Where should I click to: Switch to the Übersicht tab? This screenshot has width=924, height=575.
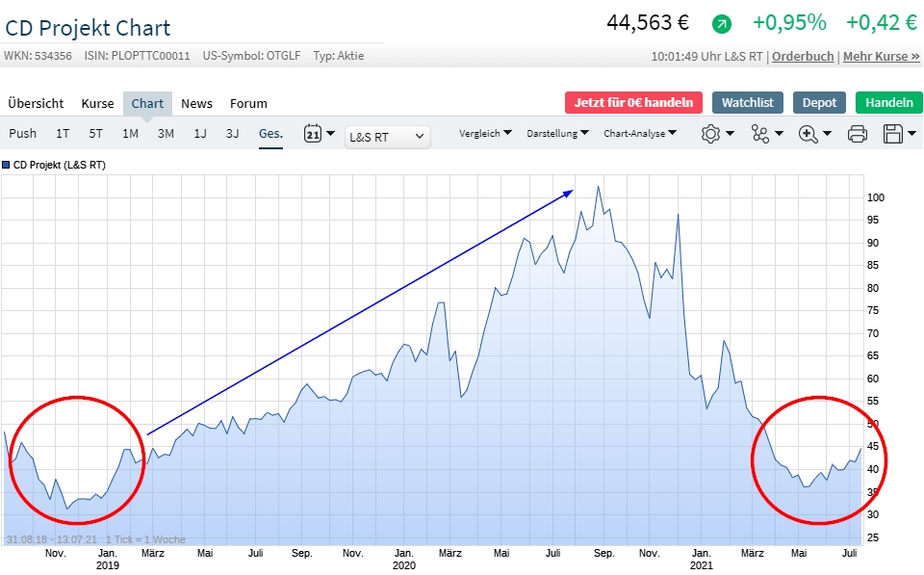(x=36, y=103)
